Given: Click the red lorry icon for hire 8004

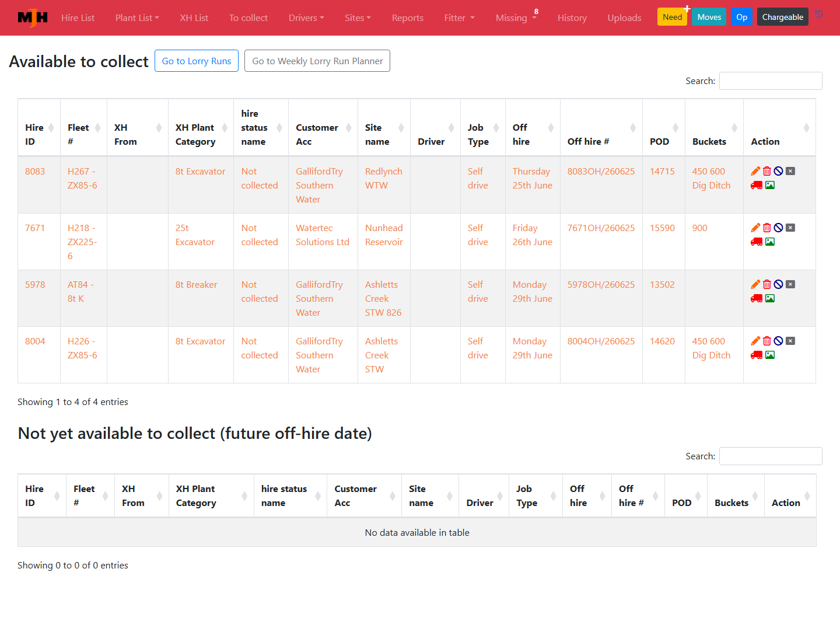Looking at the screenshot, I should click(x=757, y=355).
